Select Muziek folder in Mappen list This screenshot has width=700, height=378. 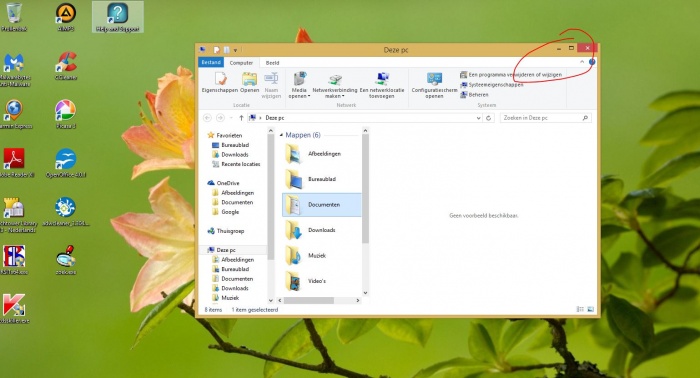point(321,256)
